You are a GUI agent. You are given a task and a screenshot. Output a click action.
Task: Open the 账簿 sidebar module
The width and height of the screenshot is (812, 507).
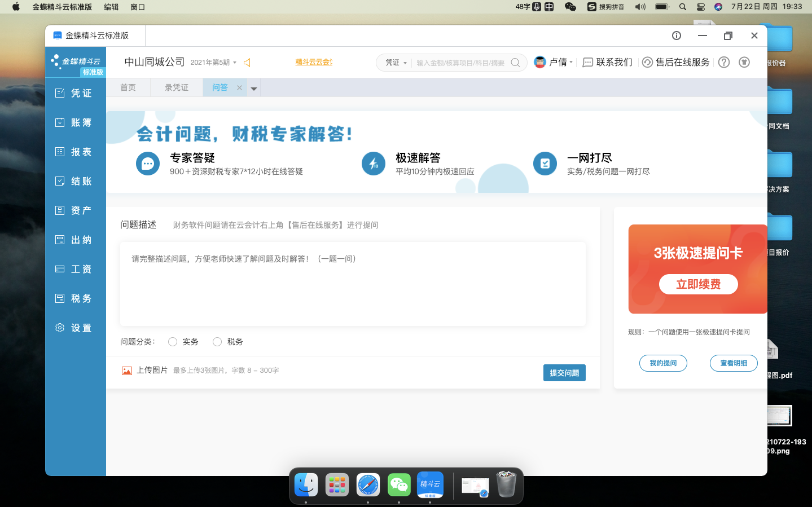[74, 122]
